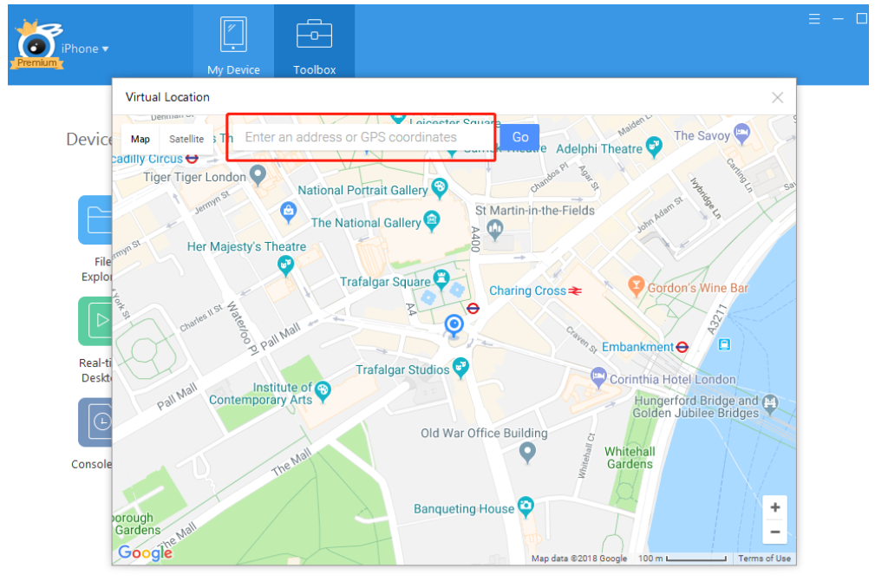
Task: Click the blue current location pin
Action: tap(454, 326)
